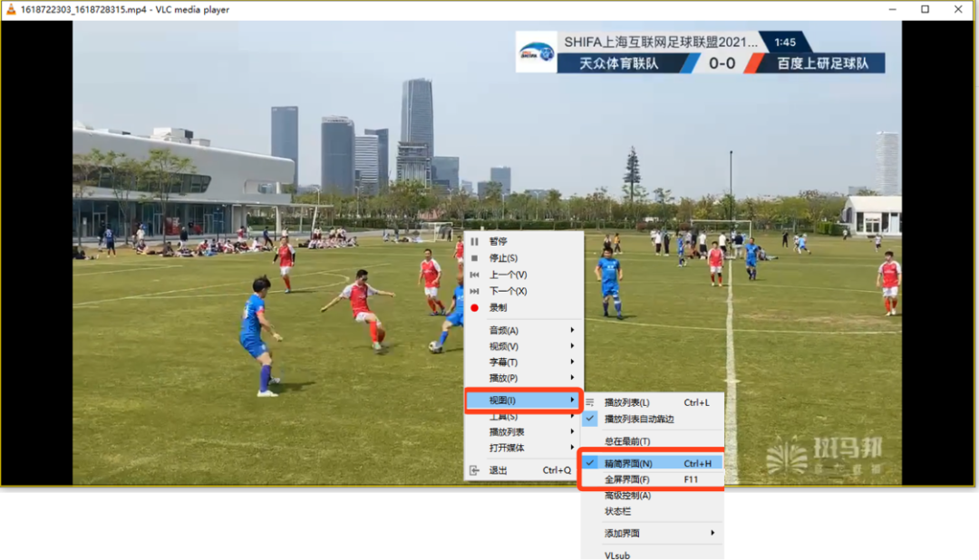Click the stop square icon
This screenshot has height=560, width=979.
pos(474,258)
